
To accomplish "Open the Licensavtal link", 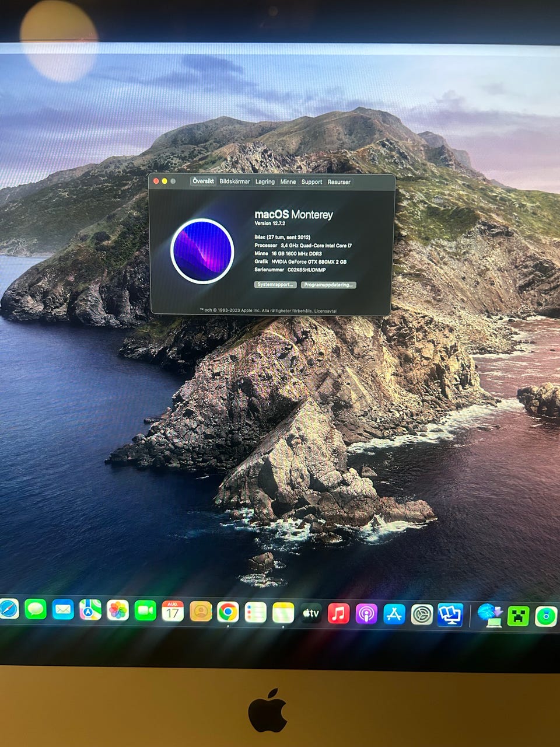I will click(x=325, y=310).
